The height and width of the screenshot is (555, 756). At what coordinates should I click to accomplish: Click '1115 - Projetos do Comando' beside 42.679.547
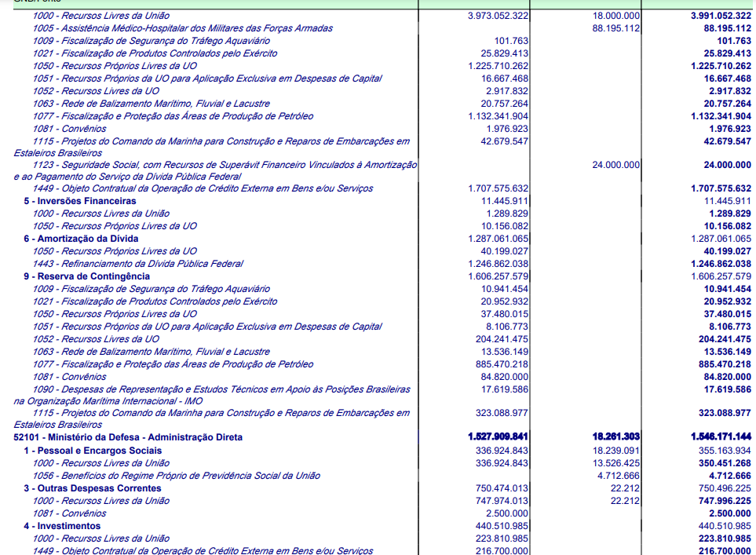(212, 147)
